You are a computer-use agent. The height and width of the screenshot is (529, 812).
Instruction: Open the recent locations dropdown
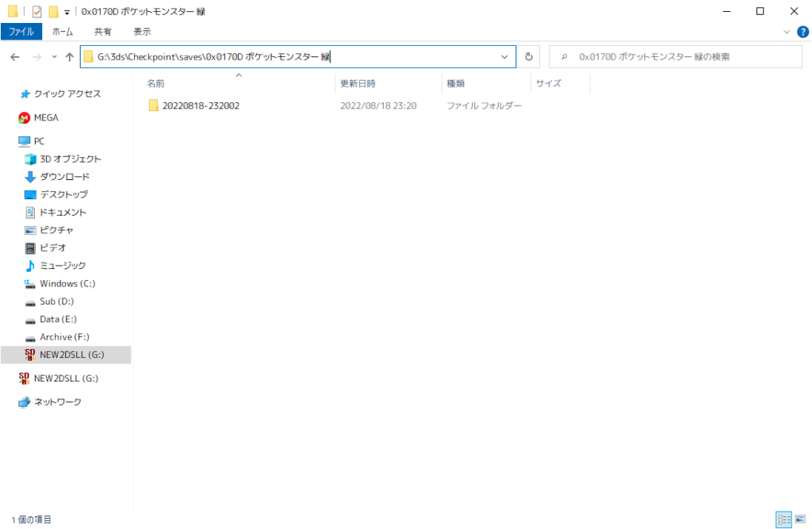click(54, 57)
